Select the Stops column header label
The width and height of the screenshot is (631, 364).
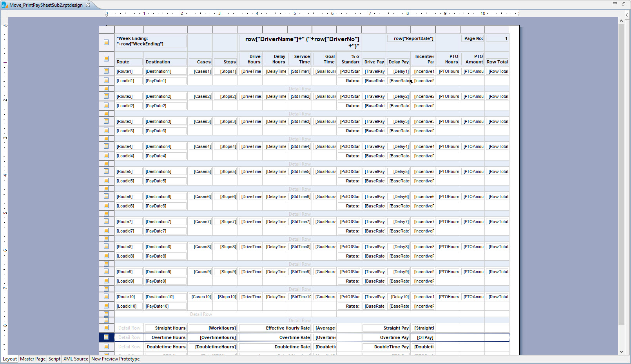coord(225,62)
